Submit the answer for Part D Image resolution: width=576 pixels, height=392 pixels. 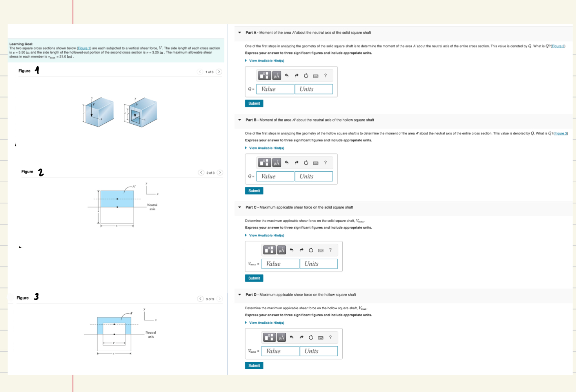tap(254, 365)
